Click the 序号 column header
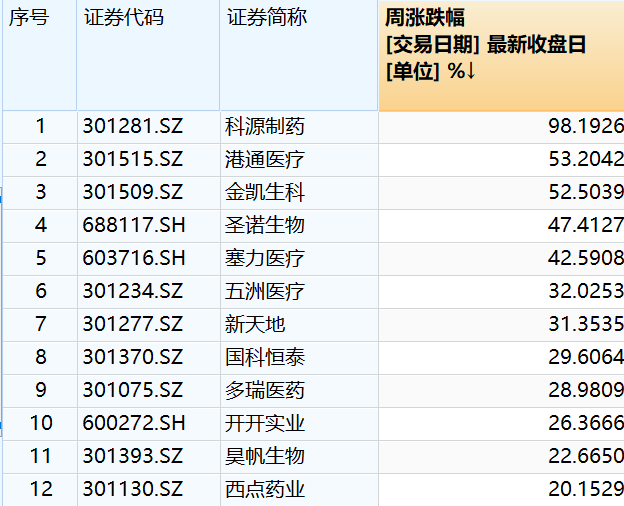Screen dimensions: 624x506 (x=39, y=55)
